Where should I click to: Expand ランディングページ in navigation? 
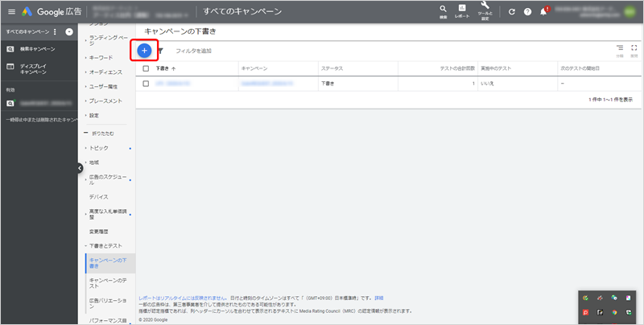109,40
